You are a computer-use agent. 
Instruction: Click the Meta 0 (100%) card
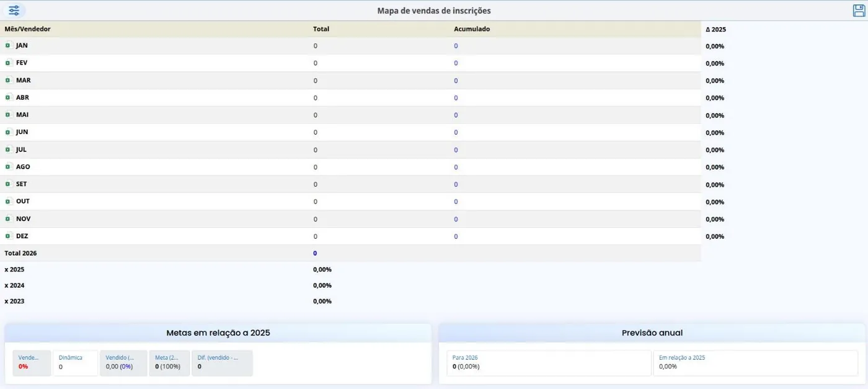click(169, 363)
